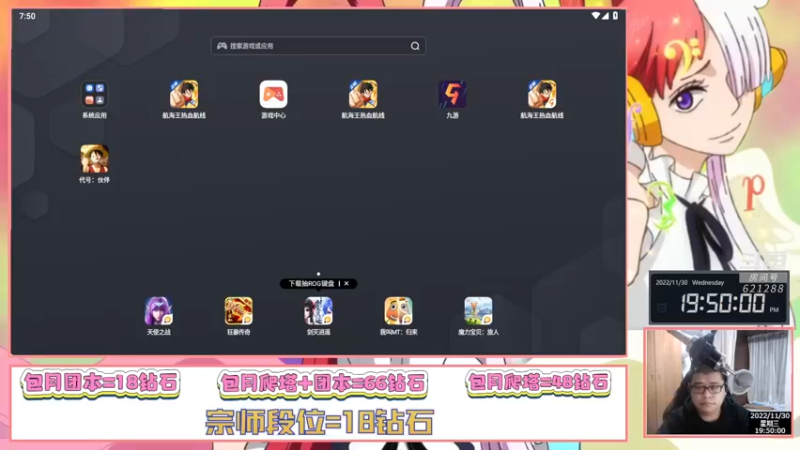Tap the cellular signal icon
800x450 pixels.
tap(605, 16)
